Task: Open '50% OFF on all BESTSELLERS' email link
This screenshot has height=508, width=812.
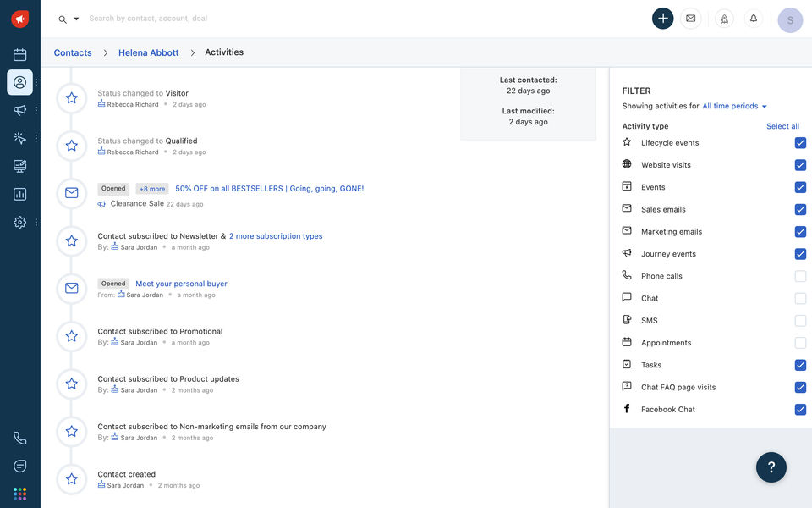Action: (x=269, y=189)
